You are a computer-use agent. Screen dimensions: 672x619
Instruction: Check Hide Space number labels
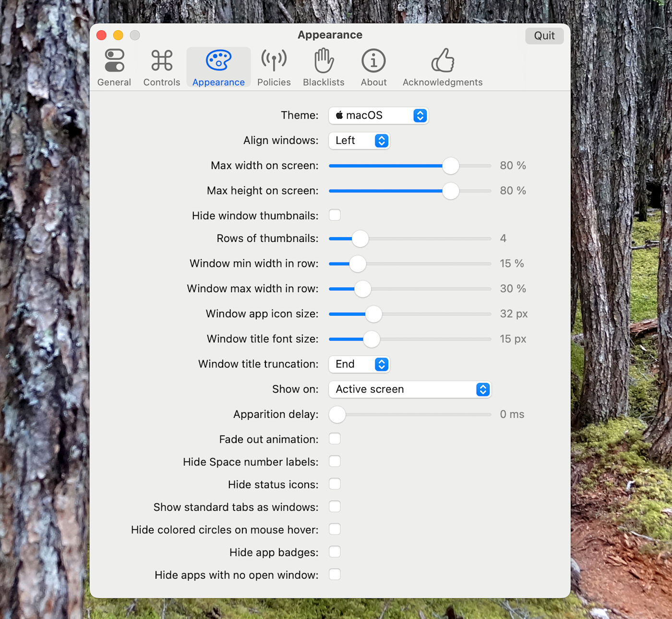(335, 461)
